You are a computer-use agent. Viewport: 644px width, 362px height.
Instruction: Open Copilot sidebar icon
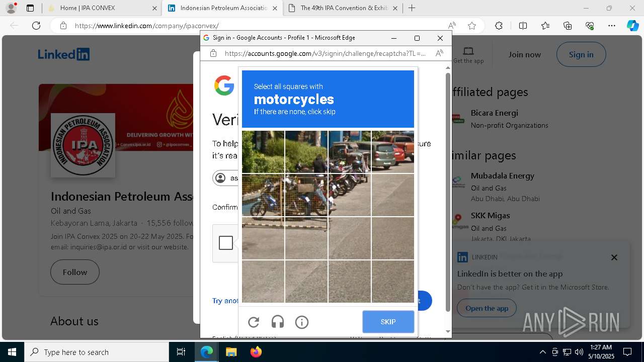(x=632, y=26)
